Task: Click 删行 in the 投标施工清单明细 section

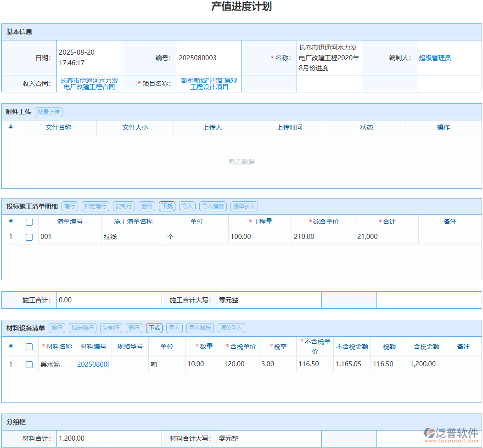Action: tap(146, 206)
